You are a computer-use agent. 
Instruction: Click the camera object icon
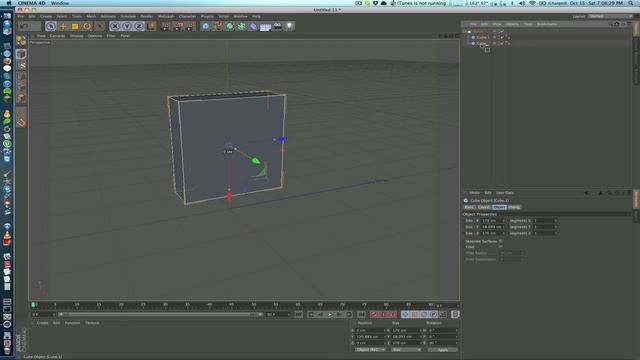click(x=278, y=27)
